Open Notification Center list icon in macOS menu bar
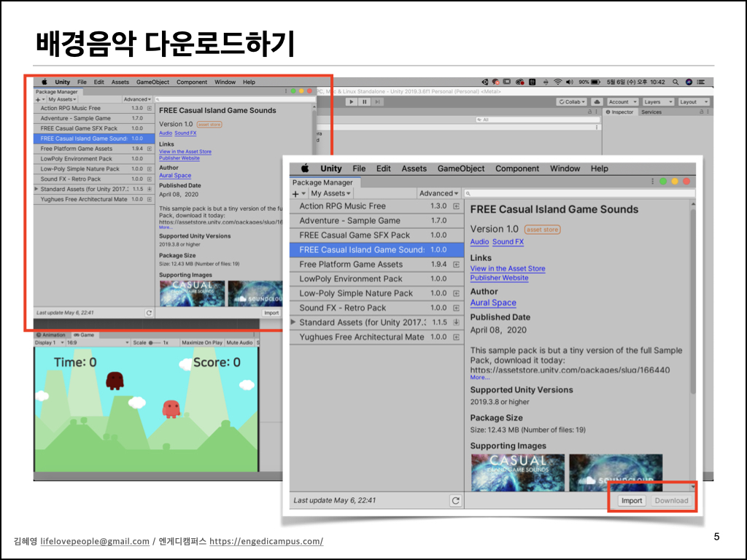 coord(701,82)
